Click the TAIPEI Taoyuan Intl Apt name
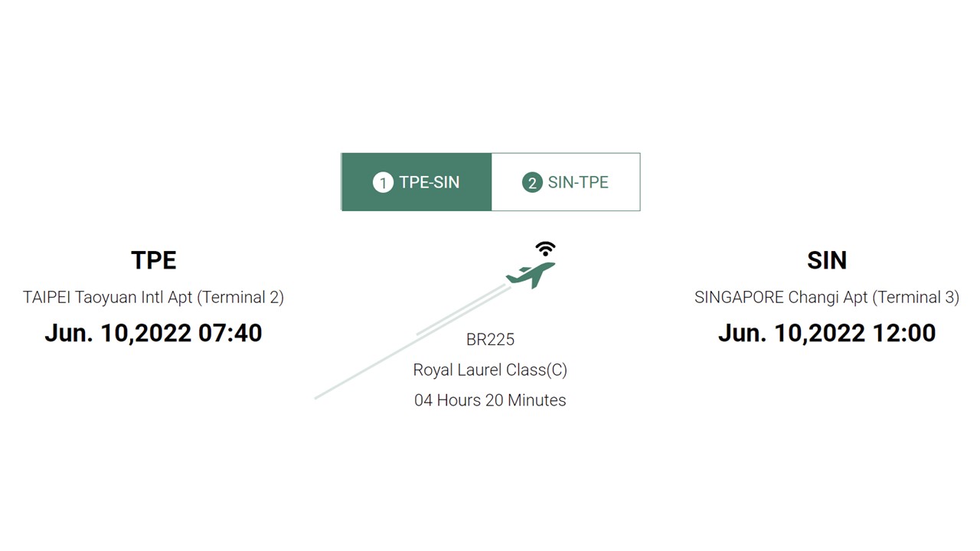This screenshot has height=551, width=980. 108,298
